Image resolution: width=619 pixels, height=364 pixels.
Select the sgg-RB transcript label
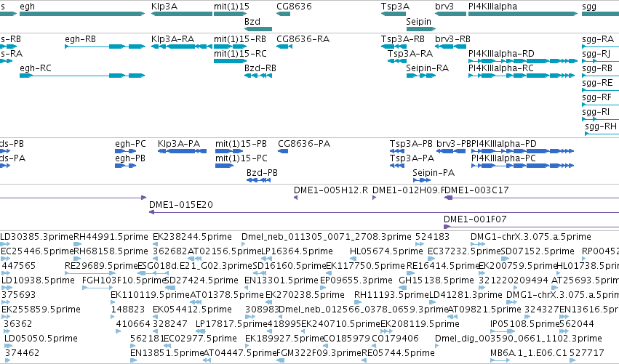[597, 68]
